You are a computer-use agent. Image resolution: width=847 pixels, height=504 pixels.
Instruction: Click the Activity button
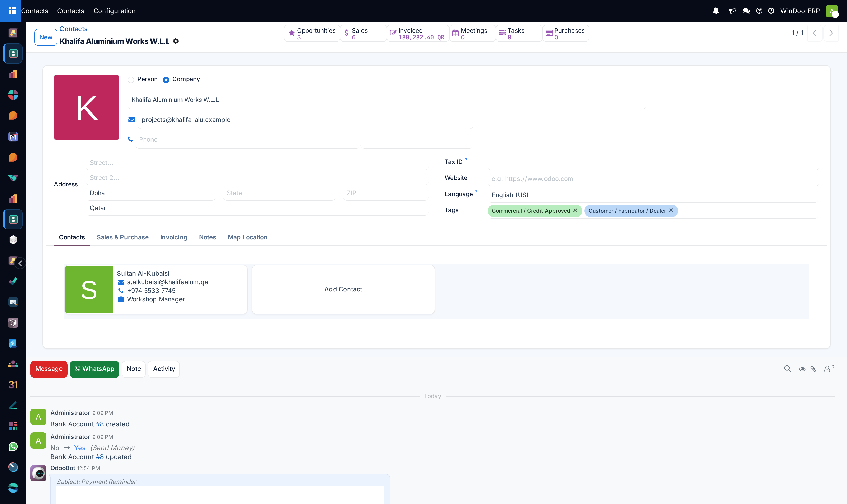[x=164, y=369]
